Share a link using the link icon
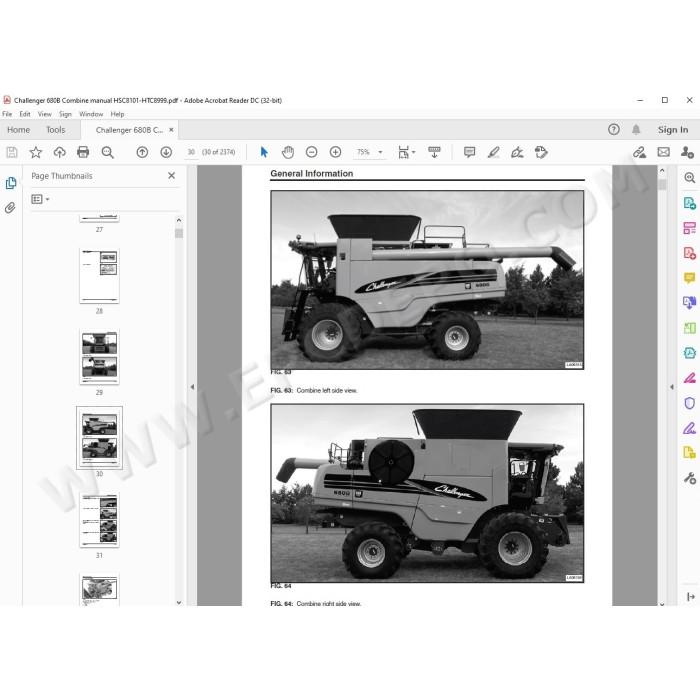700x700 pixels. (639, 152)
